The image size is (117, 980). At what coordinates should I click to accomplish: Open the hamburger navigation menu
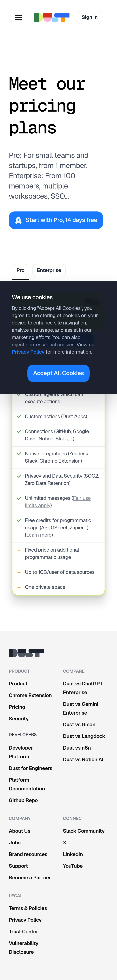click(x=18, y=17)
